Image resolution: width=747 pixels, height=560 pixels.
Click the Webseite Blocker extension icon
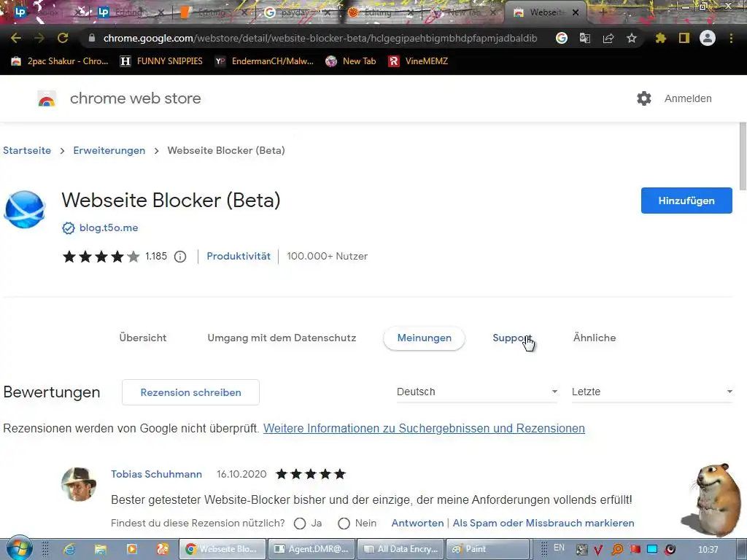tap(24, 209)
